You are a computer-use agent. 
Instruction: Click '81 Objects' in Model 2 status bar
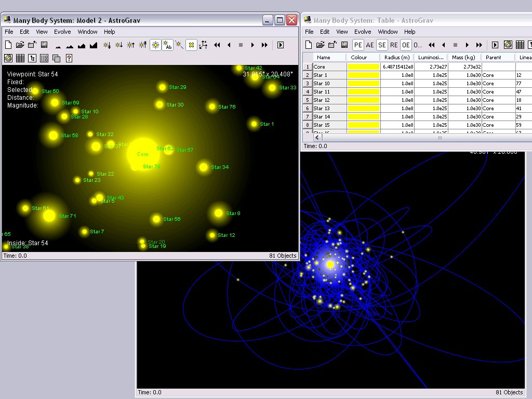(x=283, y=256)
